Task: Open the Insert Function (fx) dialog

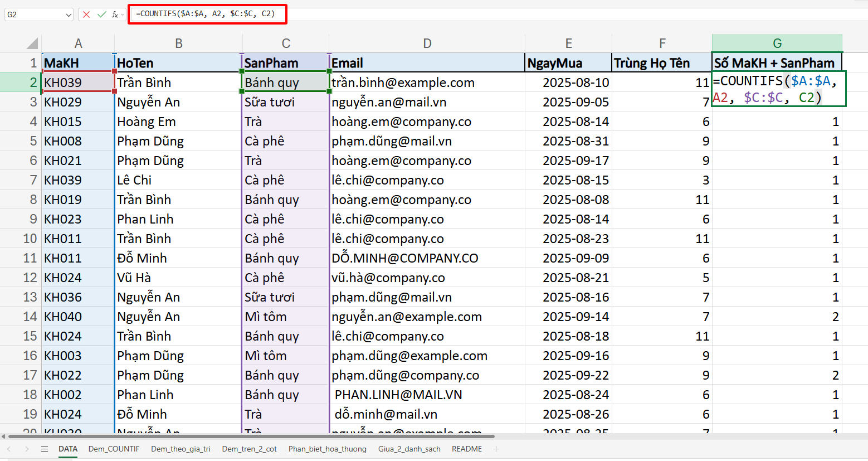Action: click(115, 14)
